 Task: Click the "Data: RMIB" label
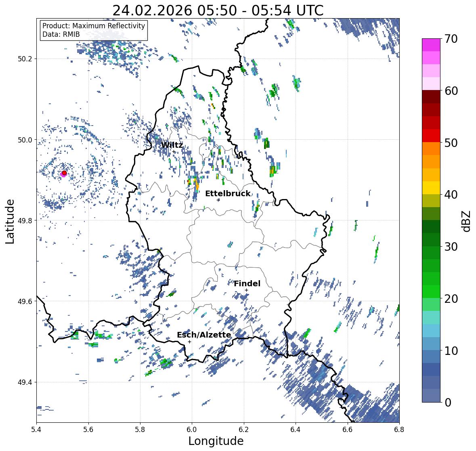(61, 34)
